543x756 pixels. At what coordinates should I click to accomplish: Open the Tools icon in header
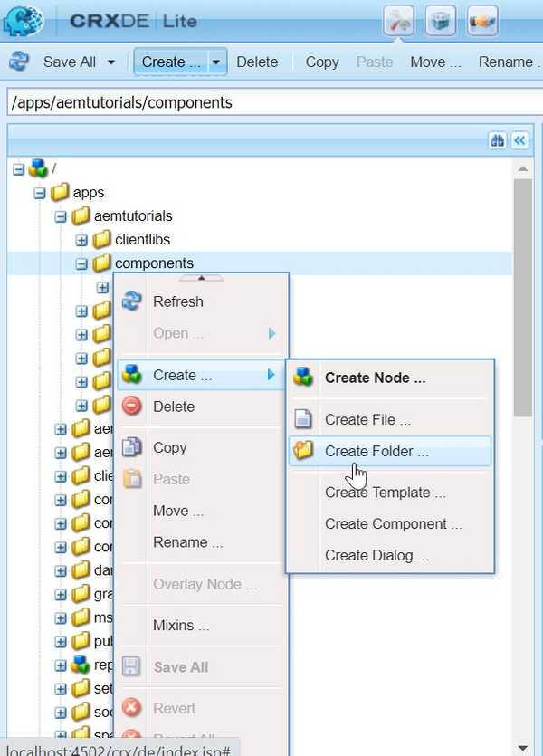pyautogui.click(x=398, y=21)
